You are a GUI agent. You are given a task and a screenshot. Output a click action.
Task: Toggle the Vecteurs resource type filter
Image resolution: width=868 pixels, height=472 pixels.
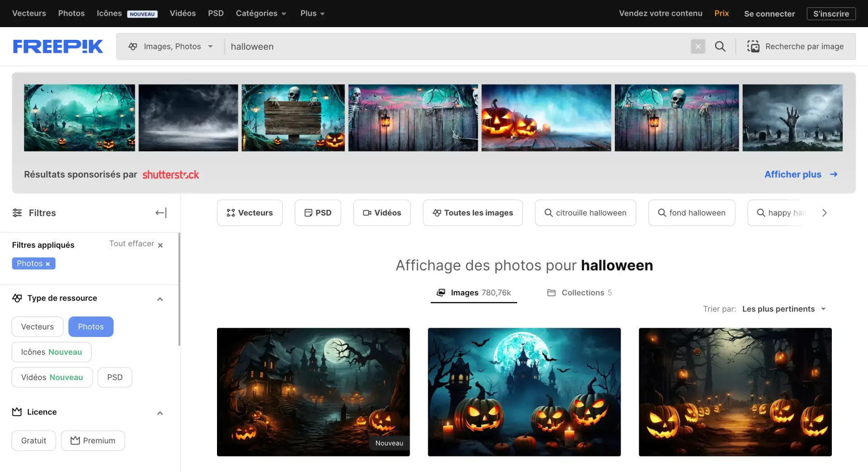tap(38, 327)
